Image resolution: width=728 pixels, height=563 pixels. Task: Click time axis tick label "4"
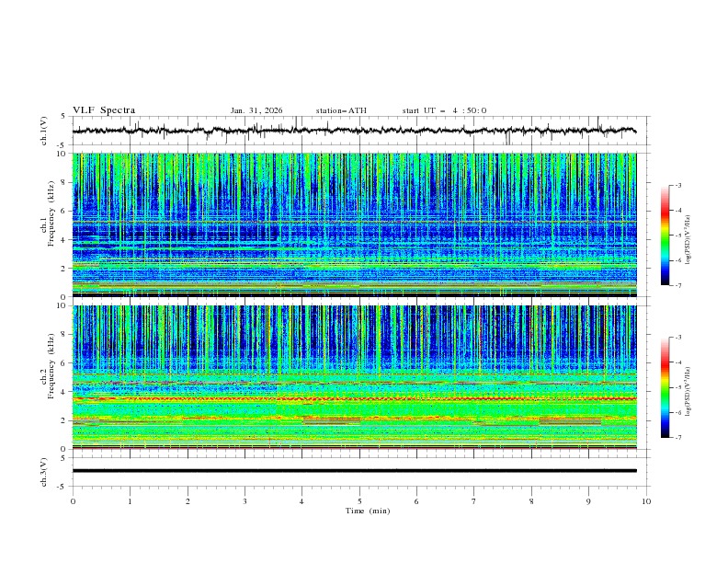click(x=301, y=501)
